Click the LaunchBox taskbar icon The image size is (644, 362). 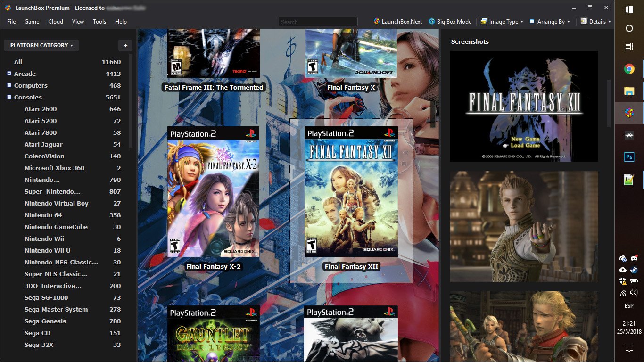point(629,113)
